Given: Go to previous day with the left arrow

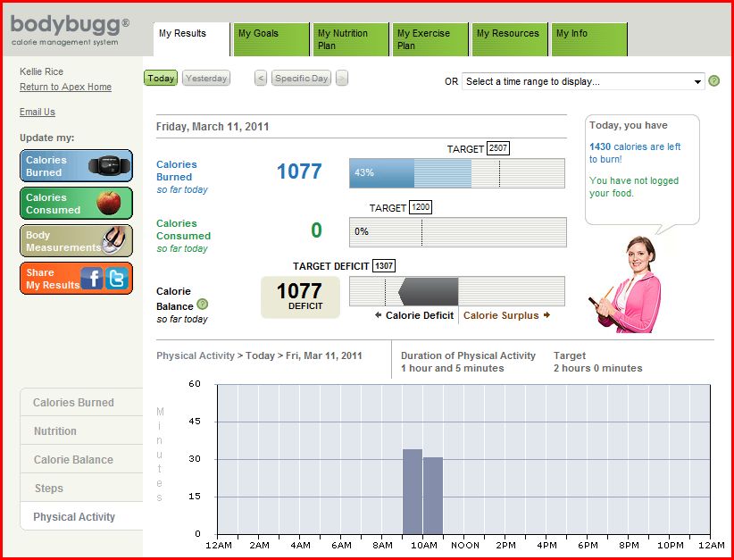Looking at the screenshot, I should 261,79.
